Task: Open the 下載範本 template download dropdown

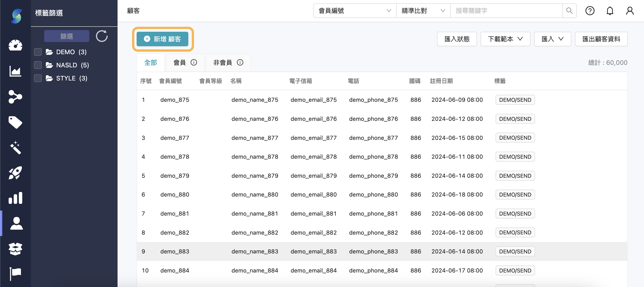Action: (505, 39)
